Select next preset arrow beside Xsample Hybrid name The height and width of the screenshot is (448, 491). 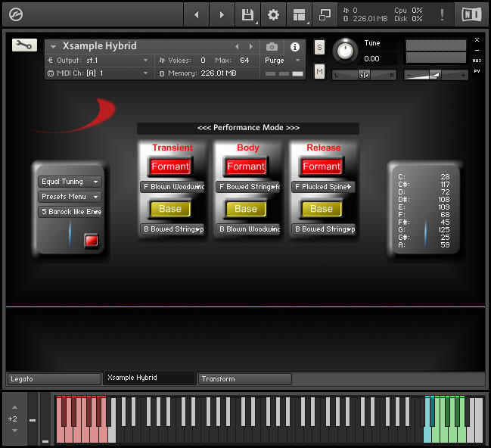click(251, 47)
